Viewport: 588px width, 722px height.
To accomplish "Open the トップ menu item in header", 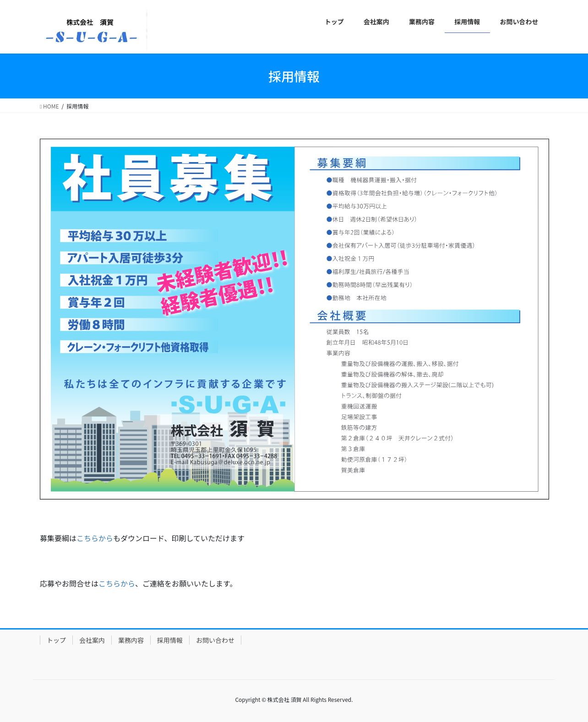I will coord(334,22).
